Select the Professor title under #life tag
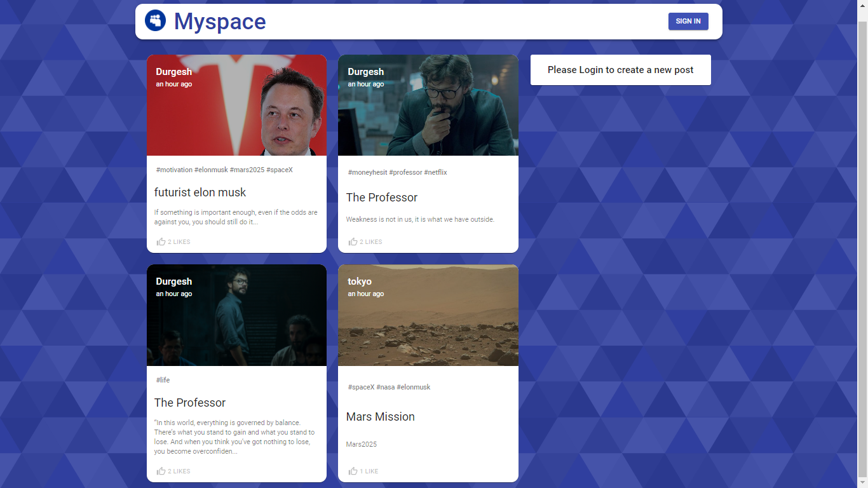Viewport: 868px width, 488px height. 190,402
